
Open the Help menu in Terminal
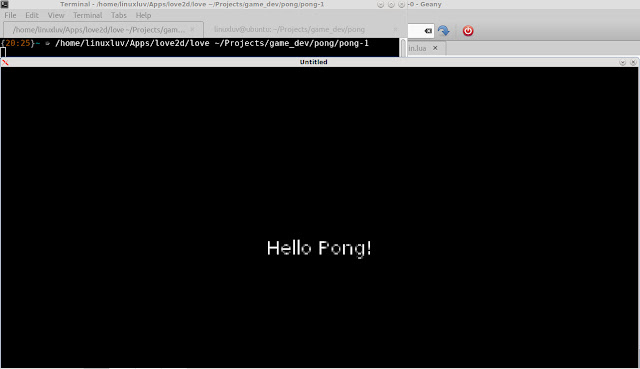(143, 15)
